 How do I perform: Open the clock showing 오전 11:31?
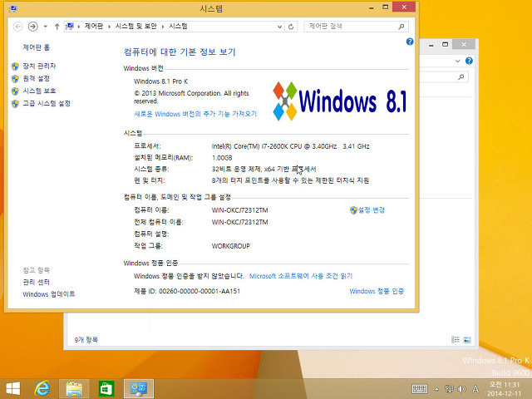(x=505, y=389)
